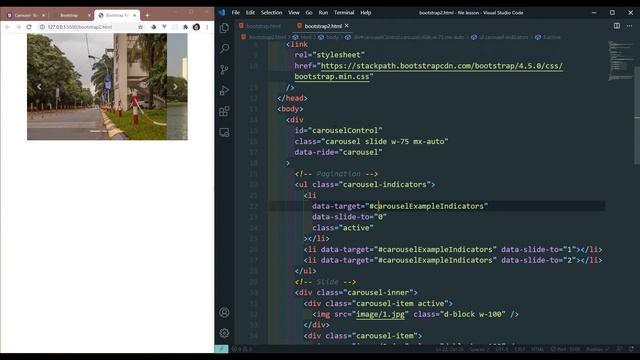Click the browser reload button
The image size is (640, 360).
[x=29, y=27]
